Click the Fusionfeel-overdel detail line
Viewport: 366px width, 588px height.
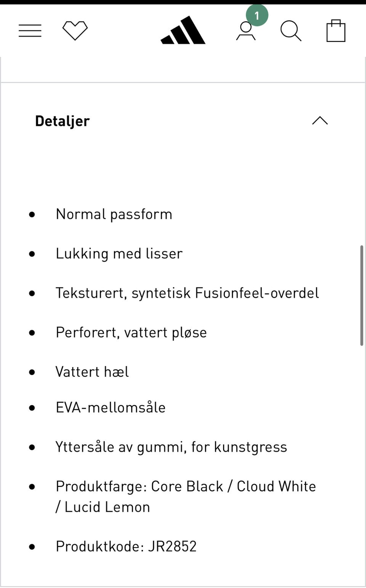(x=187, y=293)
